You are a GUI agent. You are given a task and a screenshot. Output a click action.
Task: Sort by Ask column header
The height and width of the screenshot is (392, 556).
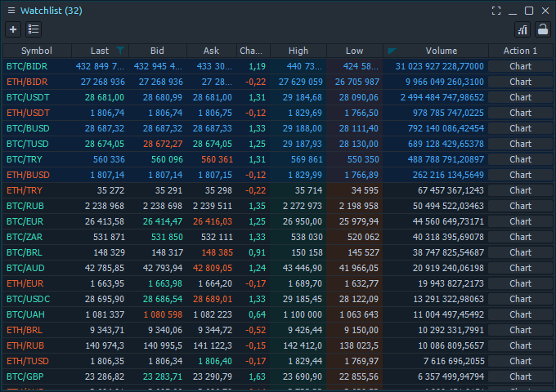tap(211, 51)
